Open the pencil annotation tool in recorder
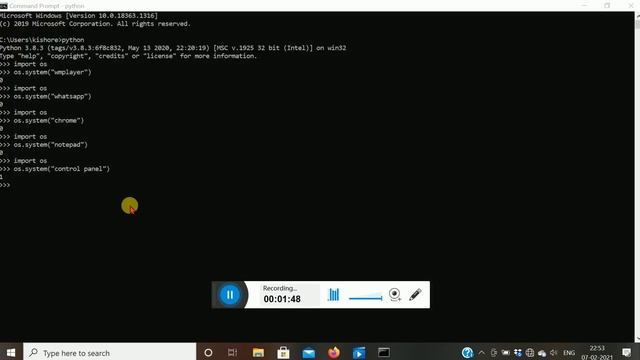The image size is (640, 360). click(x=415, y=294)
